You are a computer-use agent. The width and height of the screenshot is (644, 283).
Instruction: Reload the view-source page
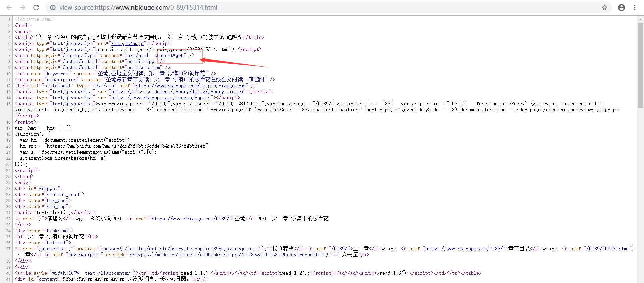[36, 7]
